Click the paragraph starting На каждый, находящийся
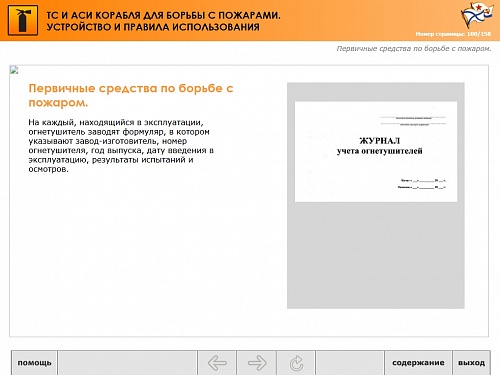This screenshot has width=500, height=375. [x=121, y=146]
